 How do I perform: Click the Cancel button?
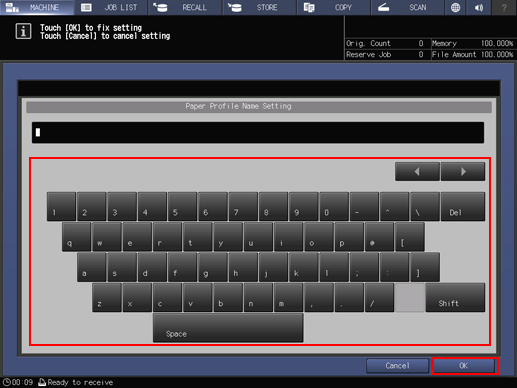click(398, 366)
